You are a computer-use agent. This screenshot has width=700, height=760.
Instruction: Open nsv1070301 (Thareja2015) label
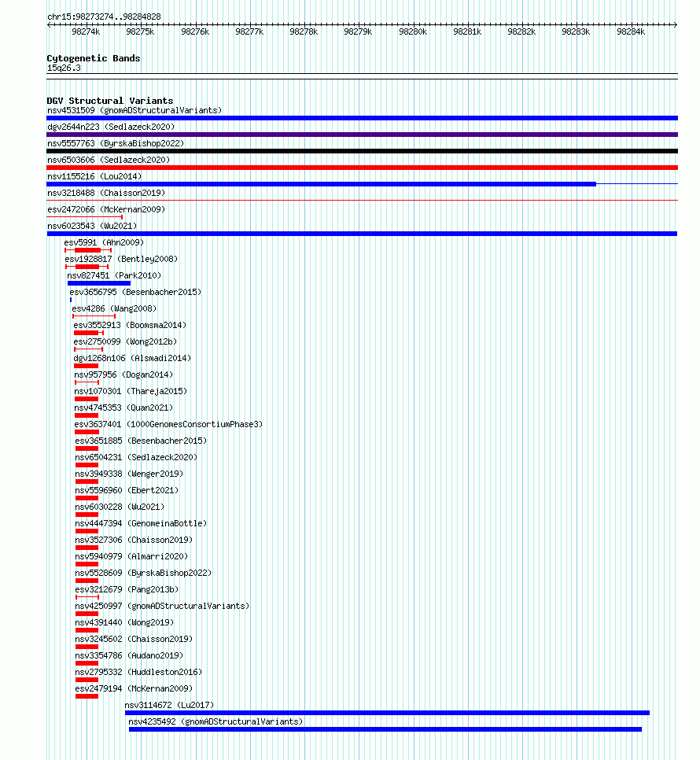131,391
